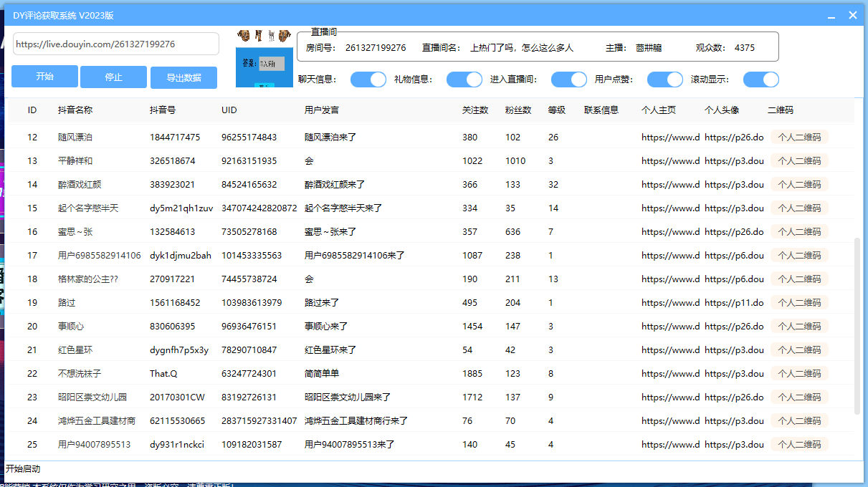Viewport: 868px width, 487px height.
Task: Click the 个人主页 column header
Action: click(659, 110)
